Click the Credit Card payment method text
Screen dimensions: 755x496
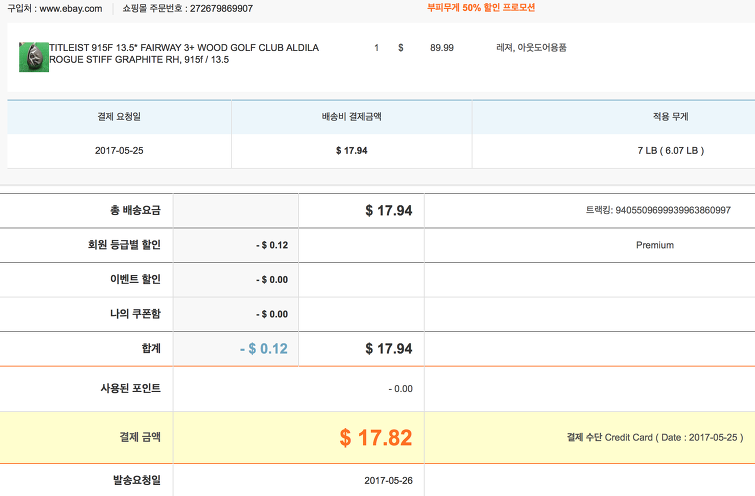coord(628,437)
